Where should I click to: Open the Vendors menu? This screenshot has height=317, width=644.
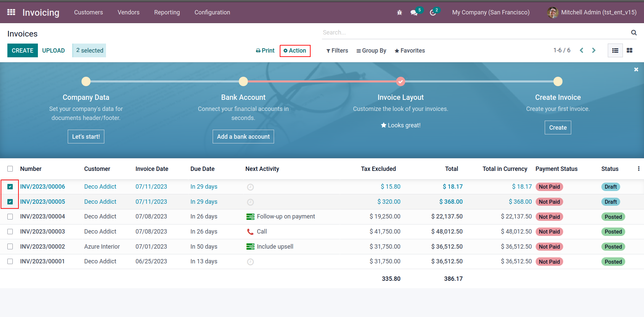tap(128, 12)
